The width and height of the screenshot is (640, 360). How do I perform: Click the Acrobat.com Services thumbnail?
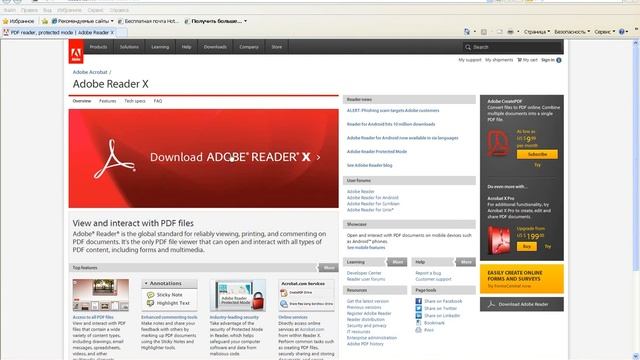tap(306, 296)
